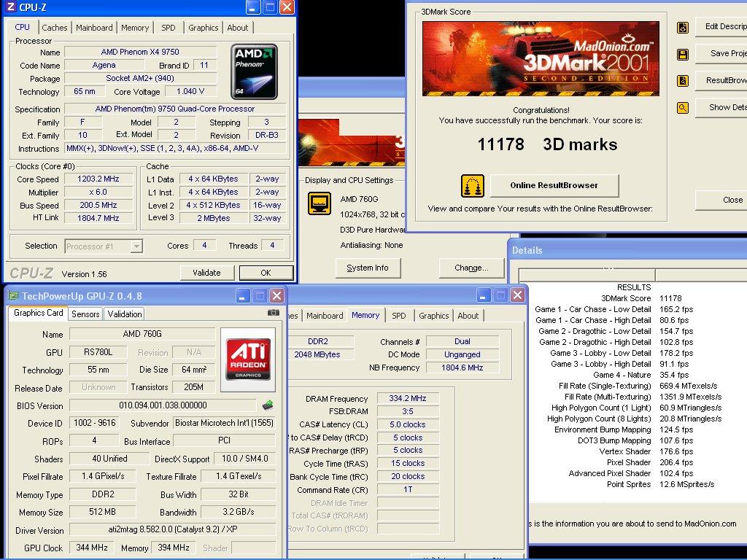Click the Online ResultBrowser trees icon

[x=472, y=186]
